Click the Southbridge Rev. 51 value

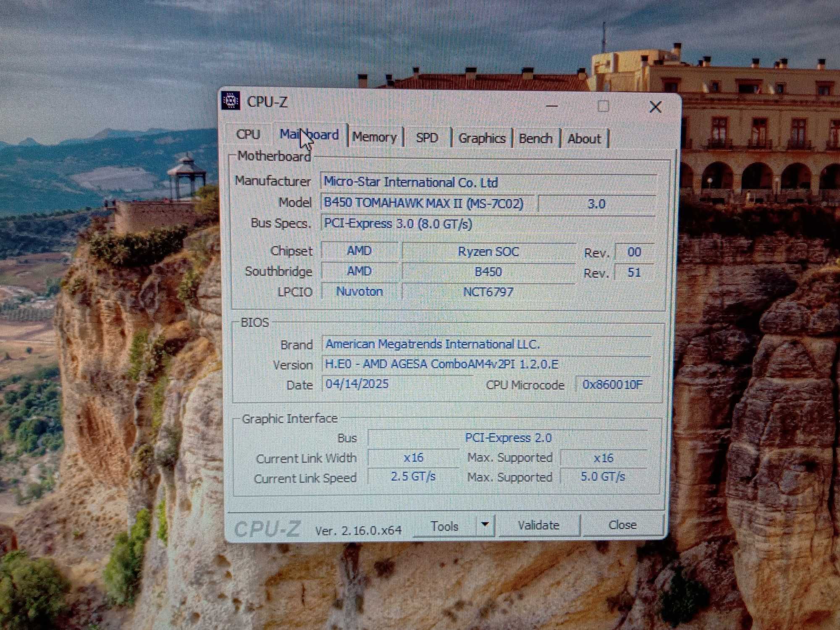634,273
